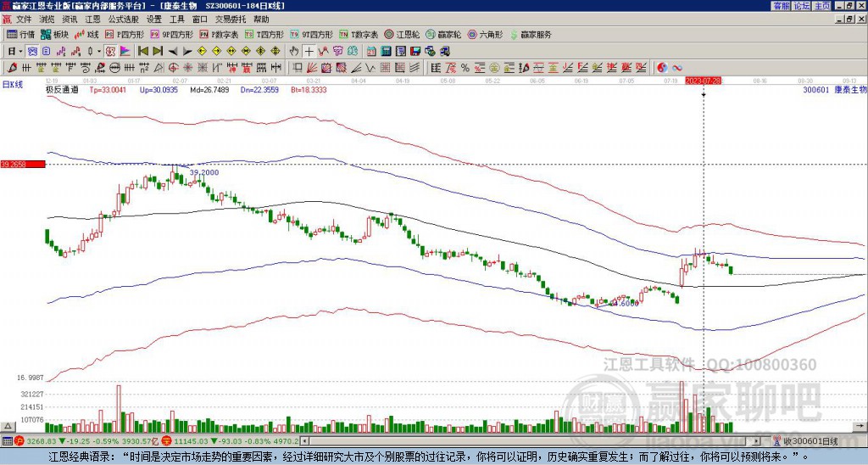Select the zigzag wave line tool
The height and width of the screenshot is (465, 868).
point(370,68)
